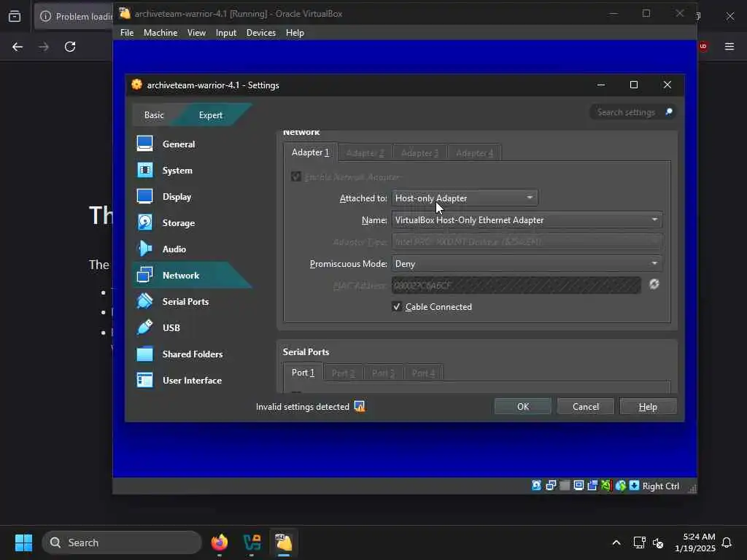This screenshot has width=747, height=560.
Task: Select the Port 1 serial tab
Action: point(303,373)
